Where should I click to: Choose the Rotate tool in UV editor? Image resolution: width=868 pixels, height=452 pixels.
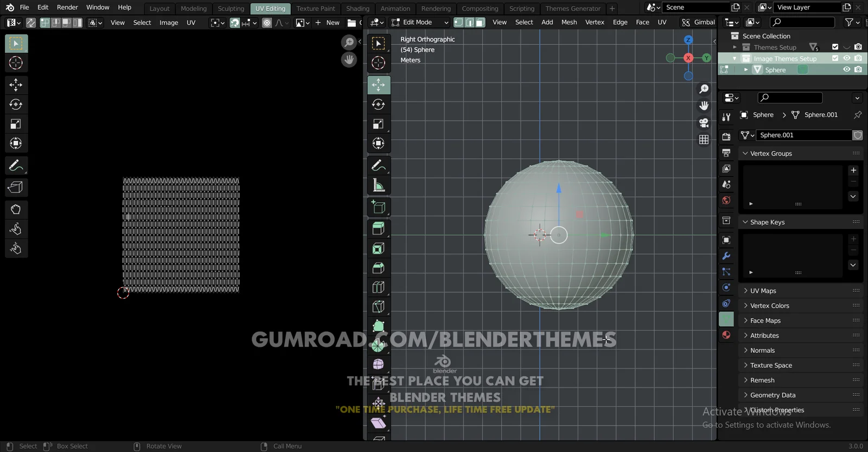click(x=16, y=105)
